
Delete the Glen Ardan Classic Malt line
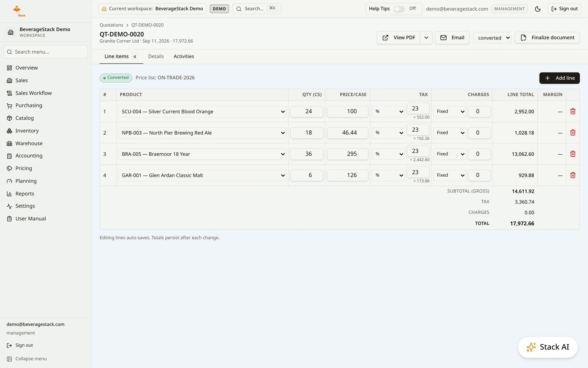point(573,175)
